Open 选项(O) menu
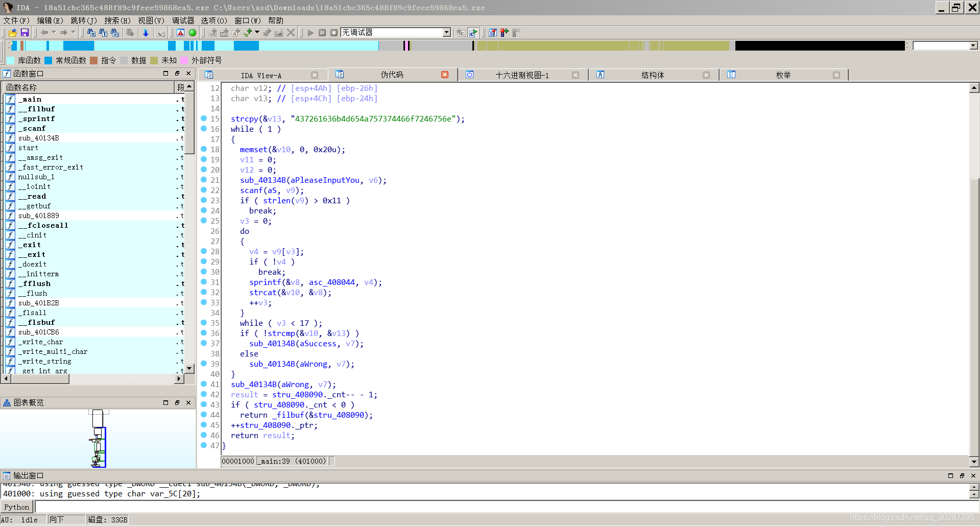This screenshot has height=527, width=980. pyautogui.click(x=214, y=20)
